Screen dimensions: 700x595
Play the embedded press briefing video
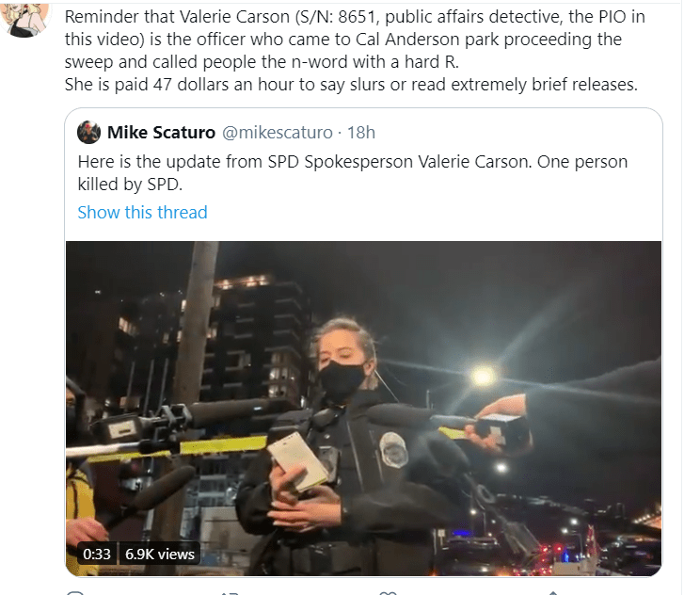point(363,409)
